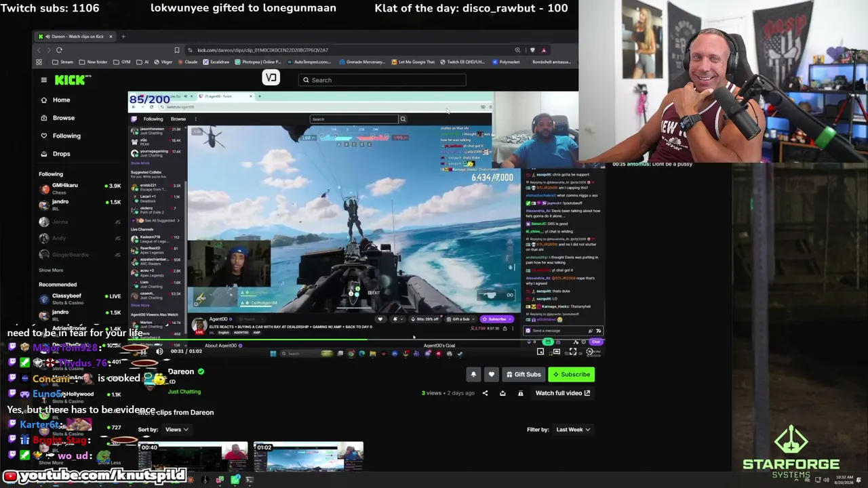The height and width of the screenshot is (488, 868).
Task: Open GingerBeardie in the Following list
Action: [x=79, y=255]
